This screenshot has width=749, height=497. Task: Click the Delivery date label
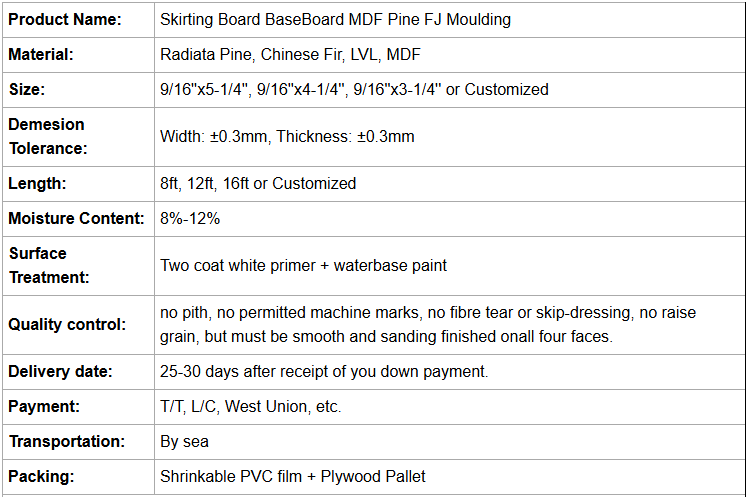[x=60, y=371]
